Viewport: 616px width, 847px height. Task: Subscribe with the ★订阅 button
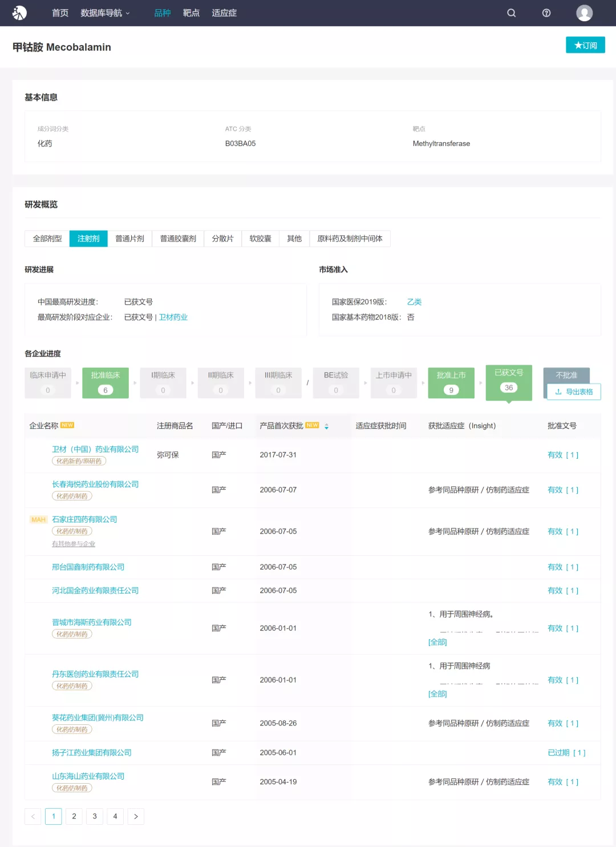[585, 45]
